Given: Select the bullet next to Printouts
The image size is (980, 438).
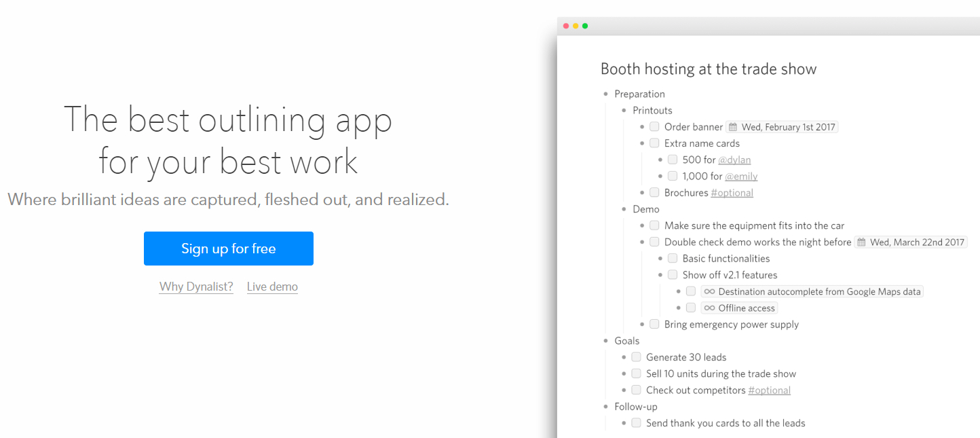Looking at the screenshot, I should [624, 110].
